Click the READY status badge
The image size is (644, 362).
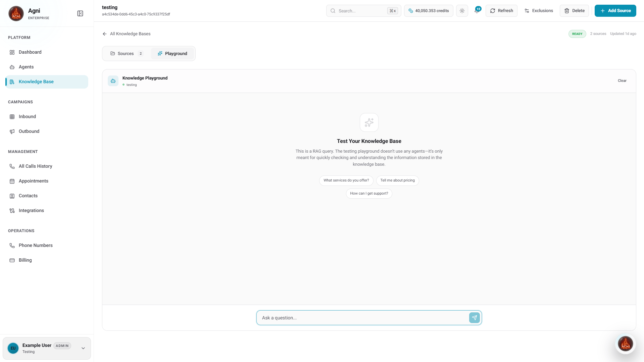coord(577,34)
